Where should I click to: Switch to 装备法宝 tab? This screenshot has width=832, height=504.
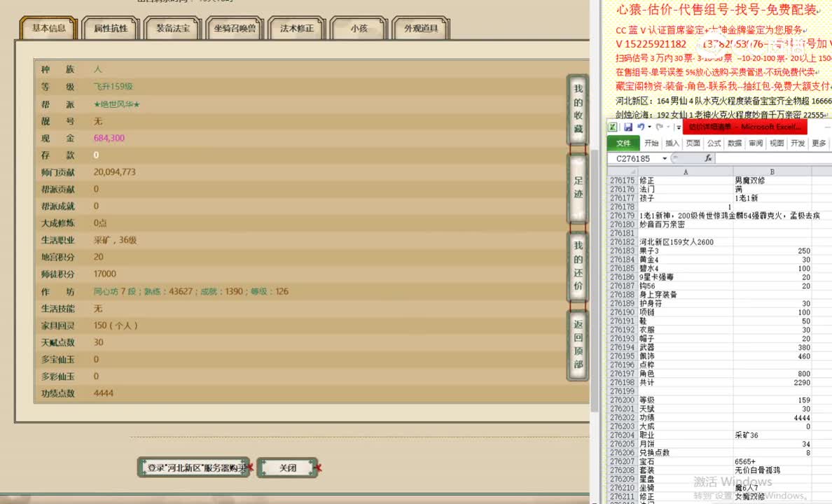(x=172, y=28)
